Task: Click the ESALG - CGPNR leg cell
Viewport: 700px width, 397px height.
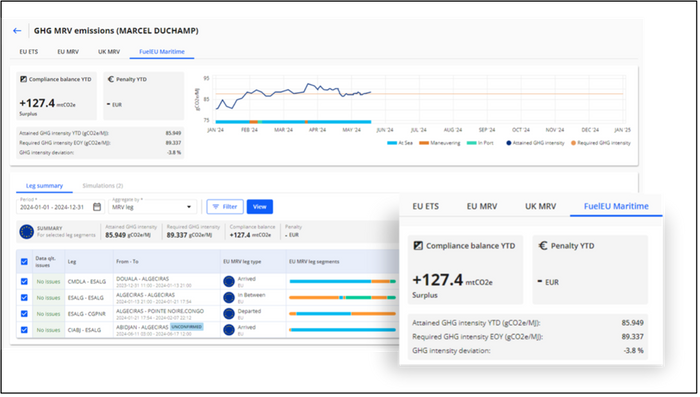Action: [x=87, y=314]
